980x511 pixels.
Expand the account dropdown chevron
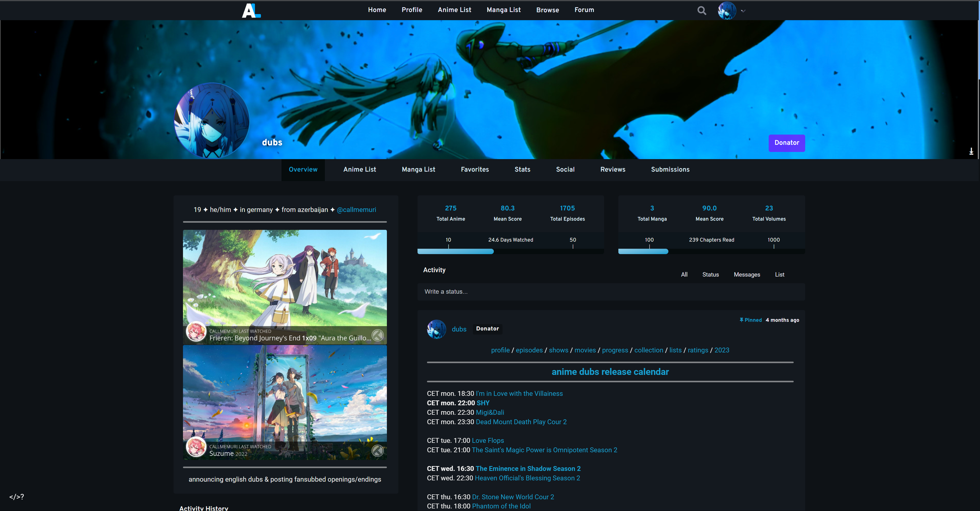coord(743,11)
